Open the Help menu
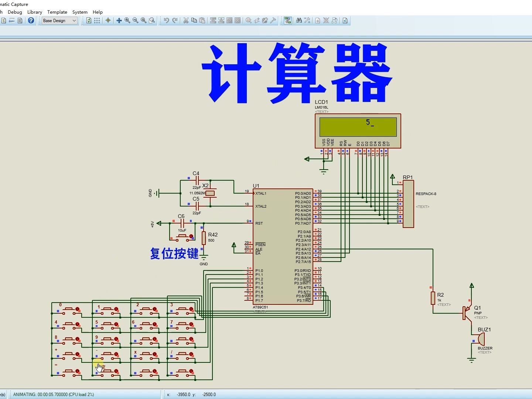The width and height of the screenshot is (532, 399). tap(98, 12)
